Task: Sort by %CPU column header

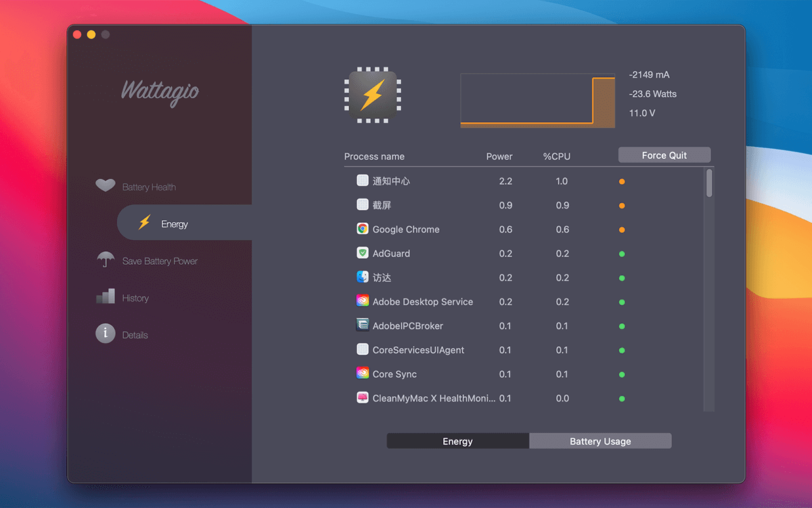Action: click(557, 156)
